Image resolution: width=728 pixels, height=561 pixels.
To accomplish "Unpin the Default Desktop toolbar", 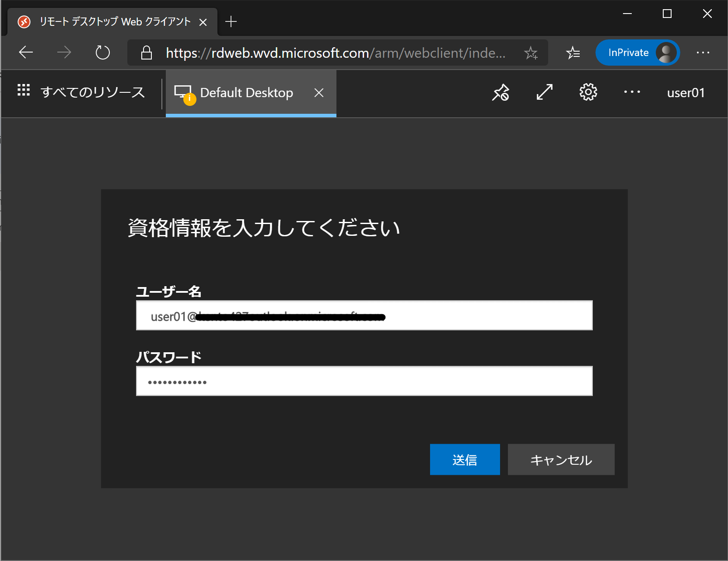I will pyautogui.click(x=500, y=92).
